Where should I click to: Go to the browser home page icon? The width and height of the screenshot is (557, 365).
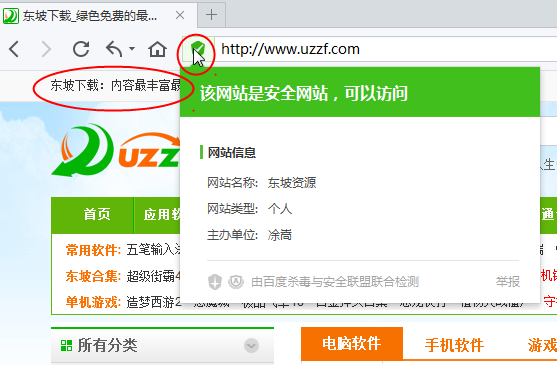(x=157, y=49)
